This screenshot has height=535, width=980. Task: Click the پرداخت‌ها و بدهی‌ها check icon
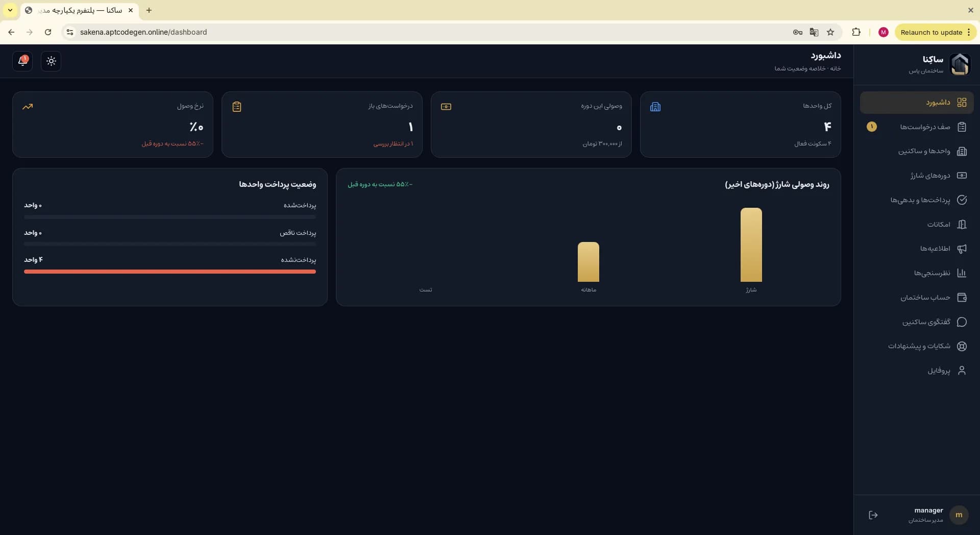point(962,200)
